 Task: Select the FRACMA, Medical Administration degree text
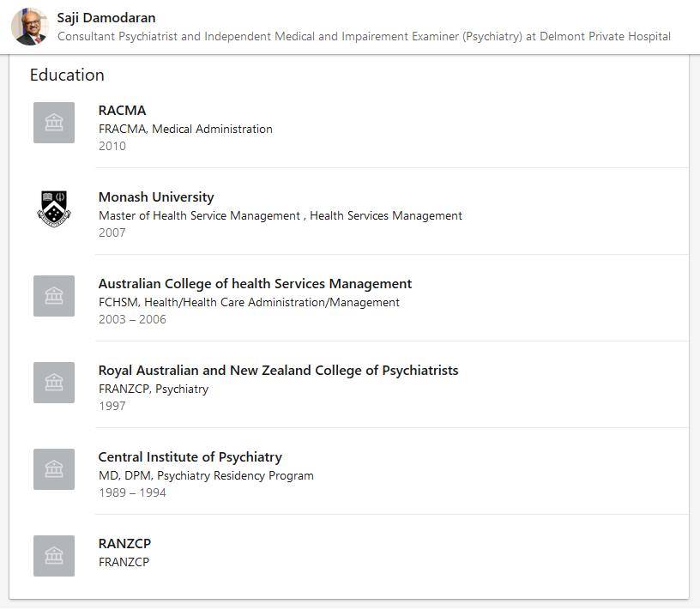[x=185, y=129]
